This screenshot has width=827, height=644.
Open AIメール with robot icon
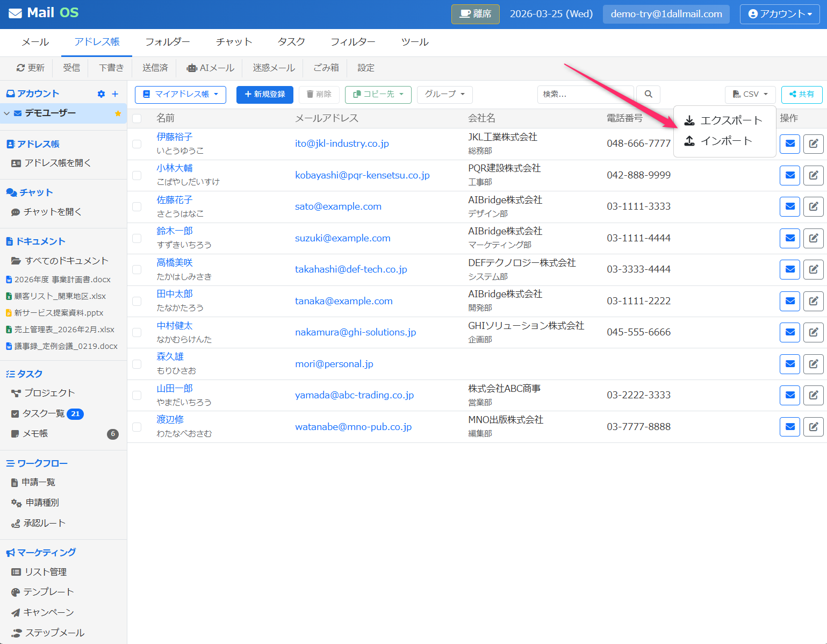click(210, 68)
